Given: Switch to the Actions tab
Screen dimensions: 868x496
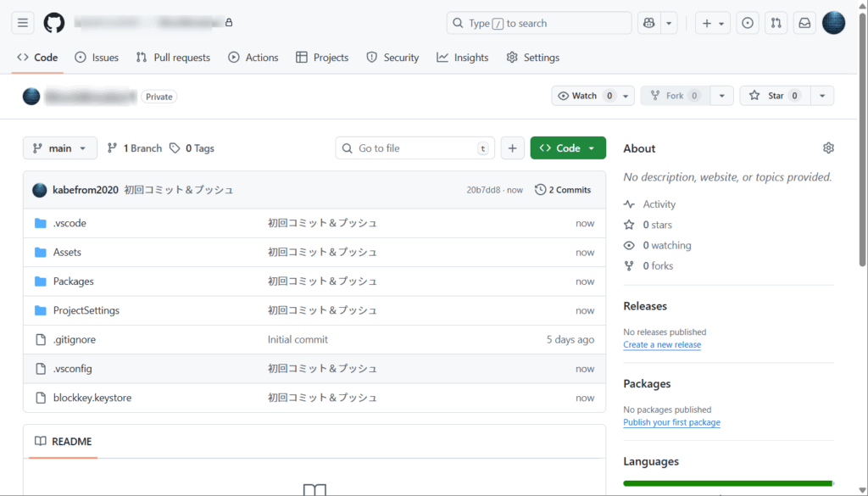Looking at the screenshot, I should click(253, 58).
